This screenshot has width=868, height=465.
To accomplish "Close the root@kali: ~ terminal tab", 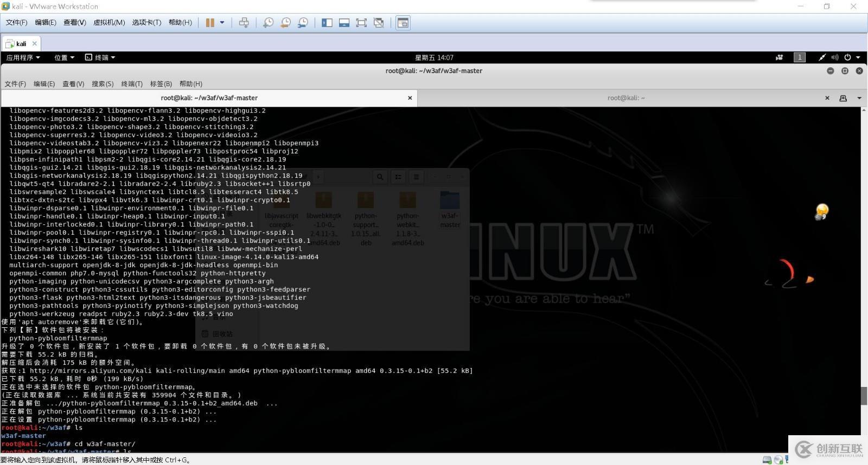I will 827,98.
